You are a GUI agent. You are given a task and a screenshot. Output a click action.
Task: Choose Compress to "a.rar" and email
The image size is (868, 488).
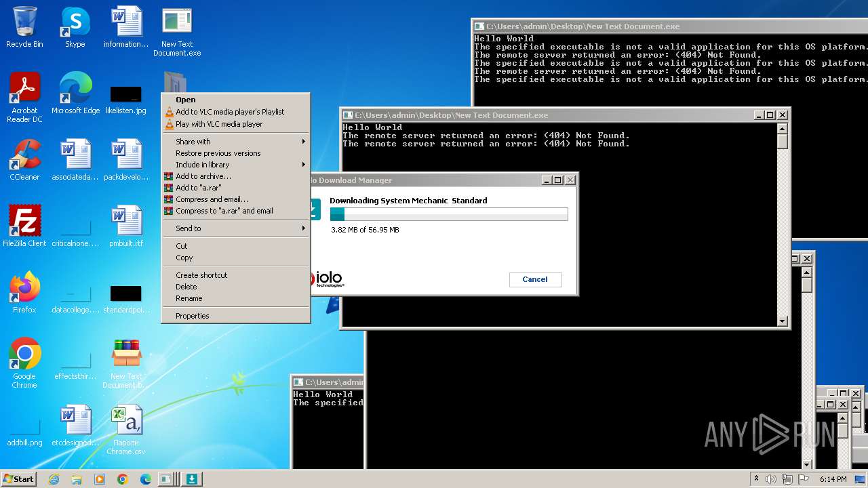click(236, 211)
